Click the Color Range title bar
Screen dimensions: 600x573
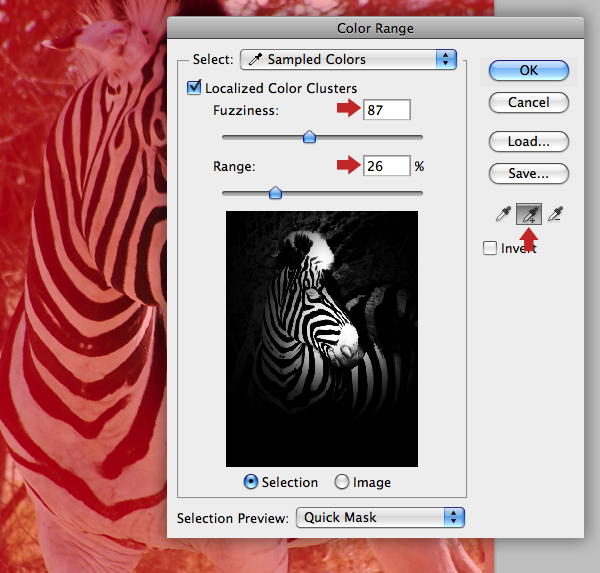click(x=375, y=28)
